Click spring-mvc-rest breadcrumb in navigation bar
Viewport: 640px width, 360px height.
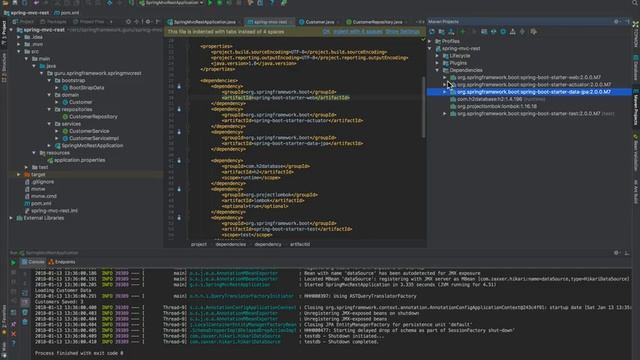[27, 13]
